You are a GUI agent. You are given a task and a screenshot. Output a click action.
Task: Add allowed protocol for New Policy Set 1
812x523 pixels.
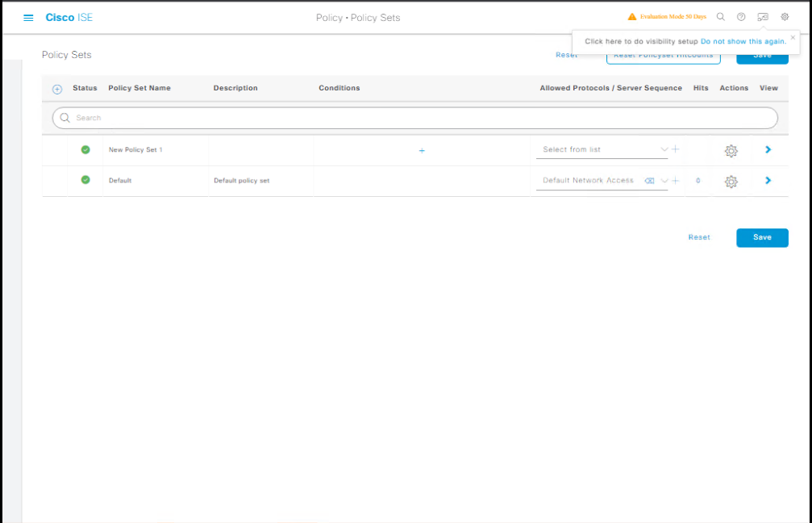click(x=675, y=149)
